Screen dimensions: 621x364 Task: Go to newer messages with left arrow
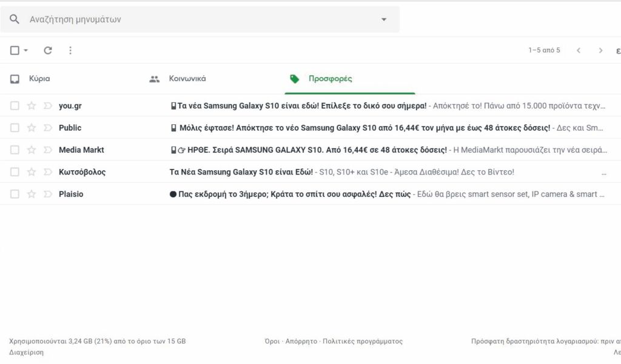point(579,50)
